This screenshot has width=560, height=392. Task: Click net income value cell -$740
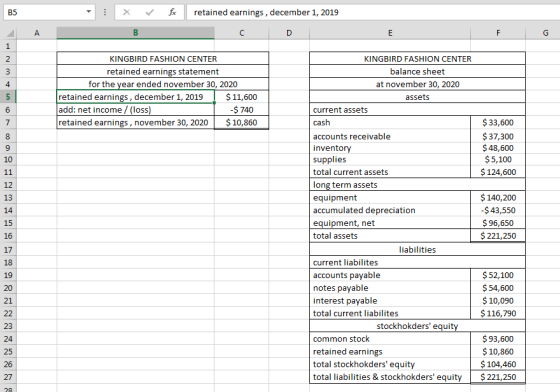point(241,110)
